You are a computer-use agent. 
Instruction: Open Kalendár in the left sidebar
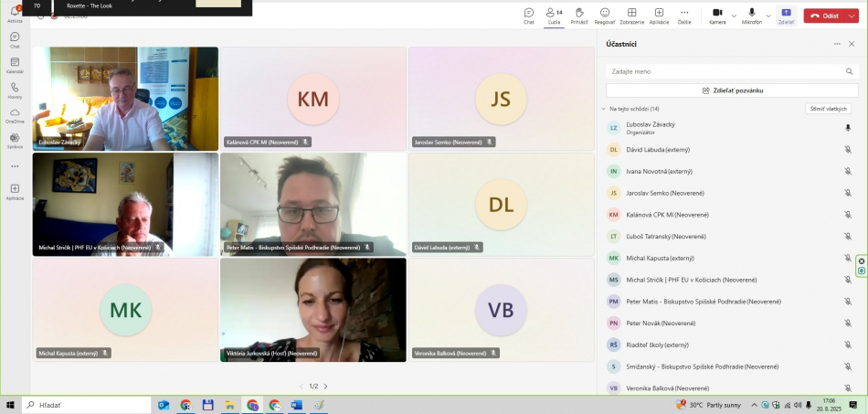[x=15, y=65]
